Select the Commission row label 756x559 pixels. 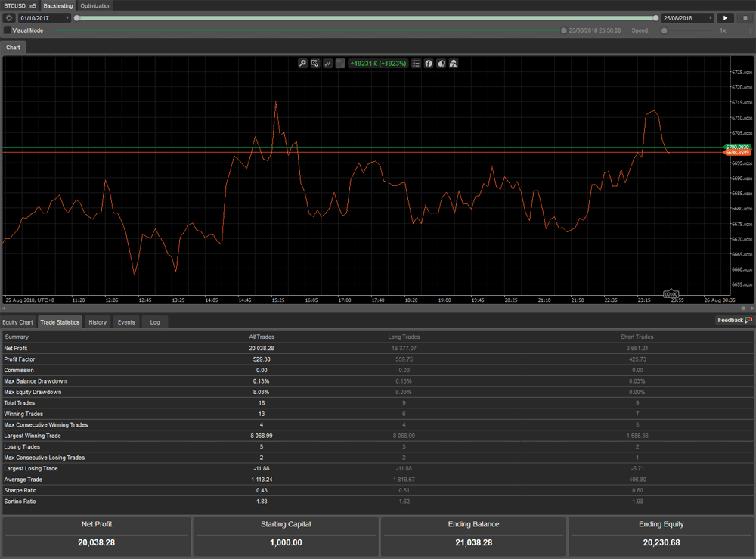(x=19, y=371)
